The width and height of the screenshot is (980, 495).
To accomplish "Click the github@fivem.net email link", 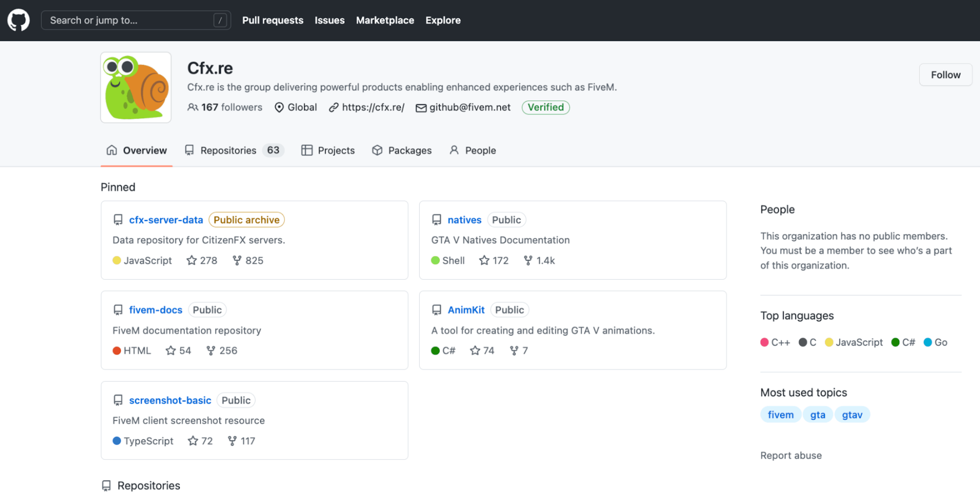I will (x=470, y=107).
